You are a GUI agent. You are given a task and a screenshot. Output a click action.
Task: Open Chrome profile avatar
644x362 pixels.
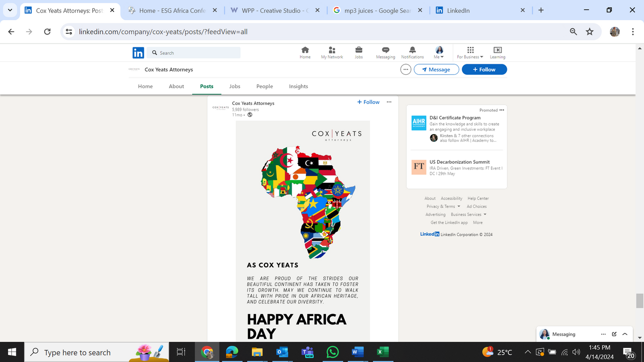click(x=615, y=32)
